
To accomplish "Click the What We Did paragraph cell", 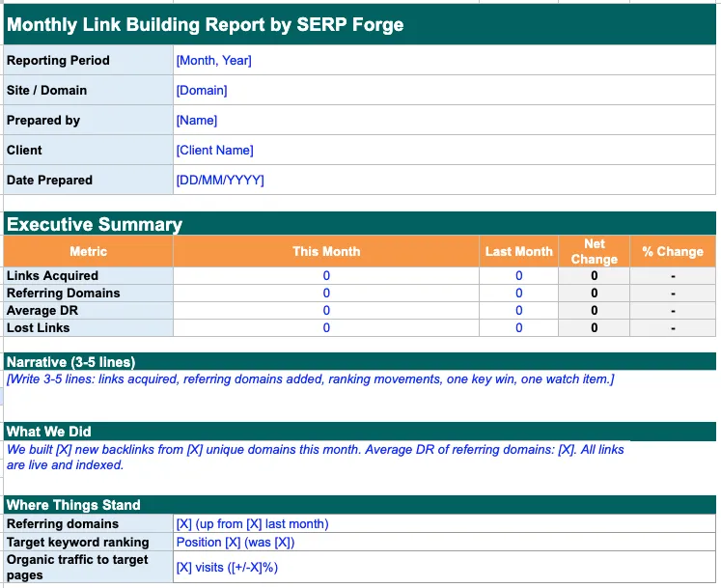I will pyautogui.click(x=317, y=465).
